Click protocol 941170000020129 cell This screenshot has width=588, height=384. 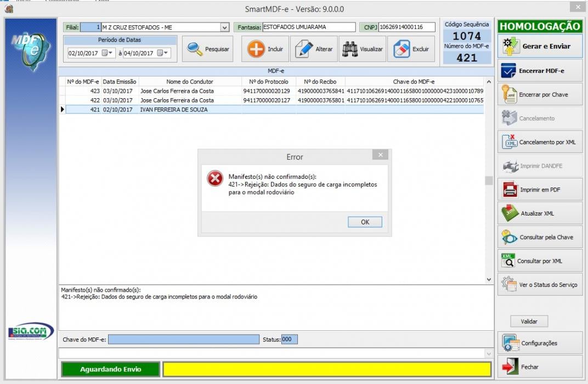click(x=267, y=91)
